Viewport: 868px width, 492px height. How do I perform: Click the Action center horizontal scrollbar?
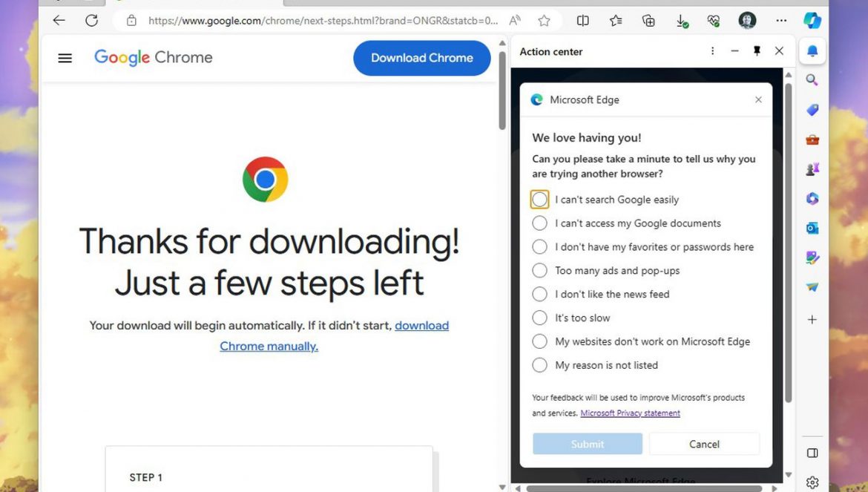(x=645, y=489)
